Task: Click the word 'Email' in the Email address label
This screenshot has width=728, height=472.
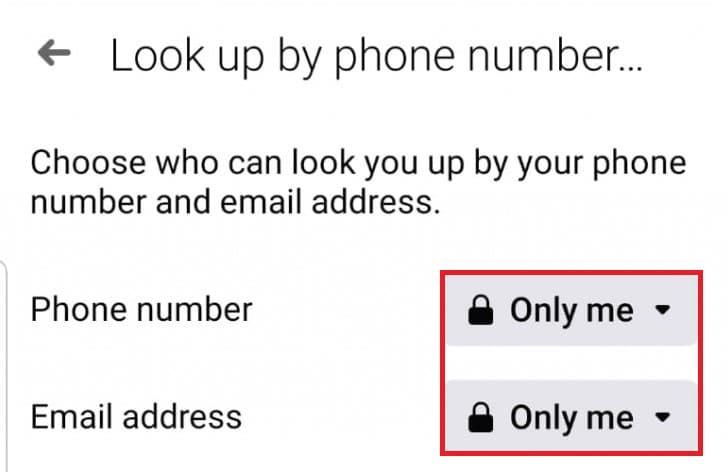Action: [67, 416]
